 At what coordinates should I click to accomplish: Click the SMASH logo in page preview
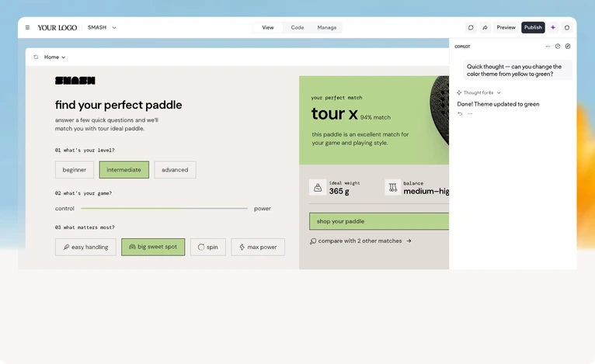tap(75, 81)
